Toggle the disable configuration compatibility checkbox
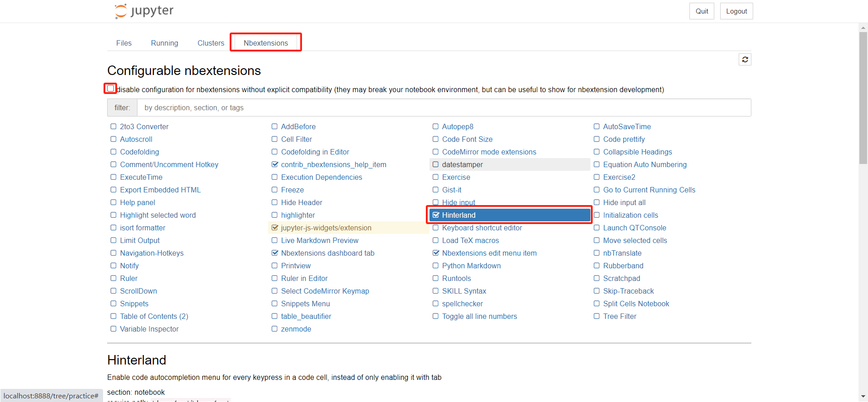Viewport: 868px width, 402px height. coord(110,89)
